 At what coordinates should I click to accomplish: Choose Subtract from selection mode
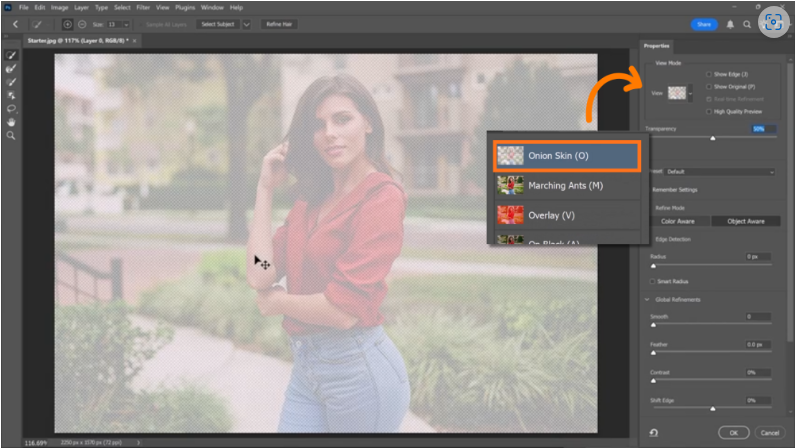coord(82,24)
